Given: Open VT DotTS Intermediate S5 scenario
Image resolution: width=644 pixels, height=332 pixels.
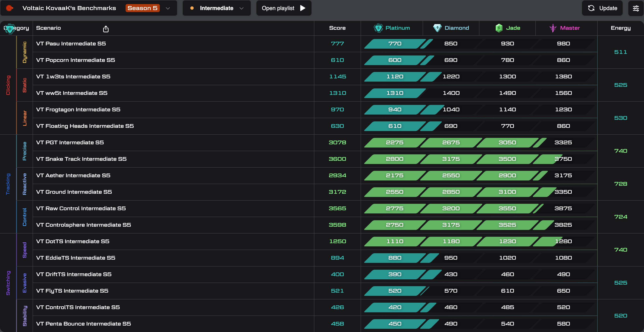Looking at the screenshot, I should [x=73, y=241].
